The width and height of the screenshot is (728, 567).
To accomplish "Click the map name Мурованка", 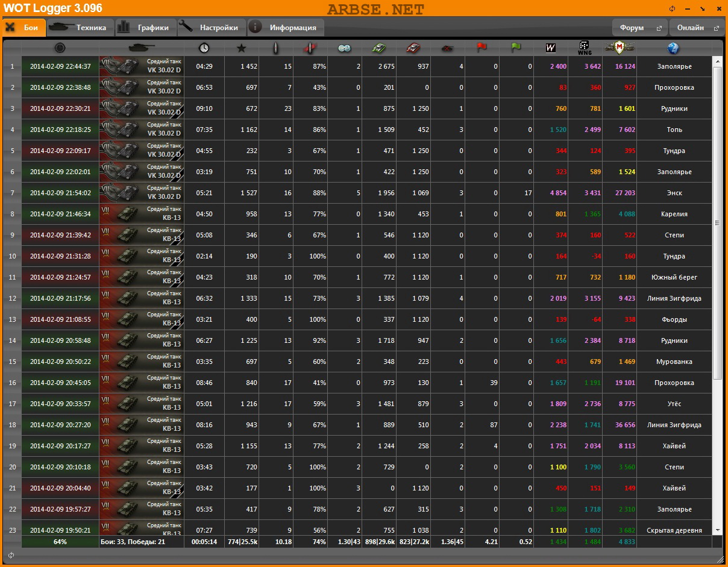I will [674, 362].
